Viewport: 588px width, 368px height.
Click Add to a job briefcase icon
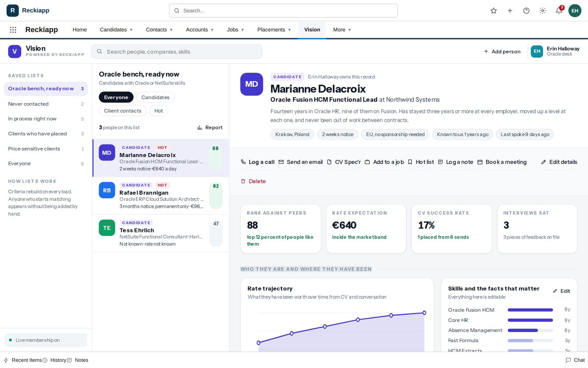[x=367, y=162]
